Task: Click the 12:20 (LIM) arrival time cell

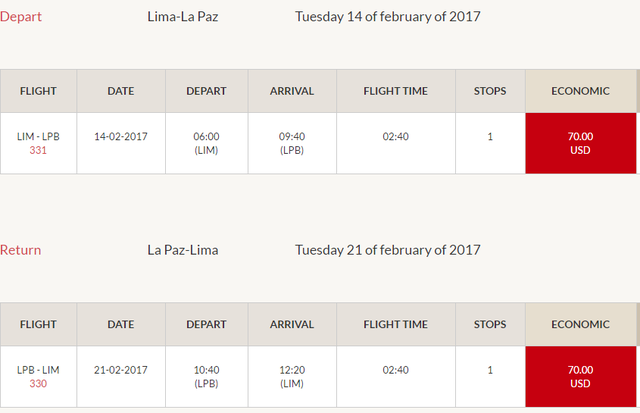Action: coord(292,377)
